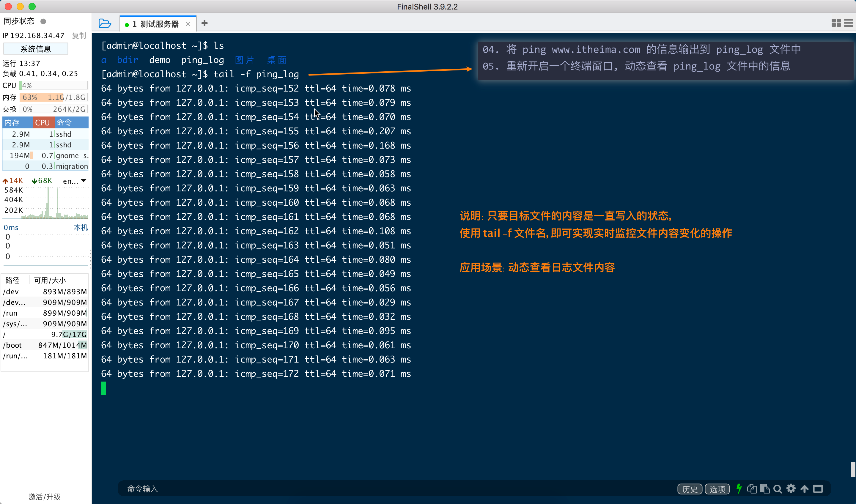Click the green lightning quick command icon

pos(739,489)
